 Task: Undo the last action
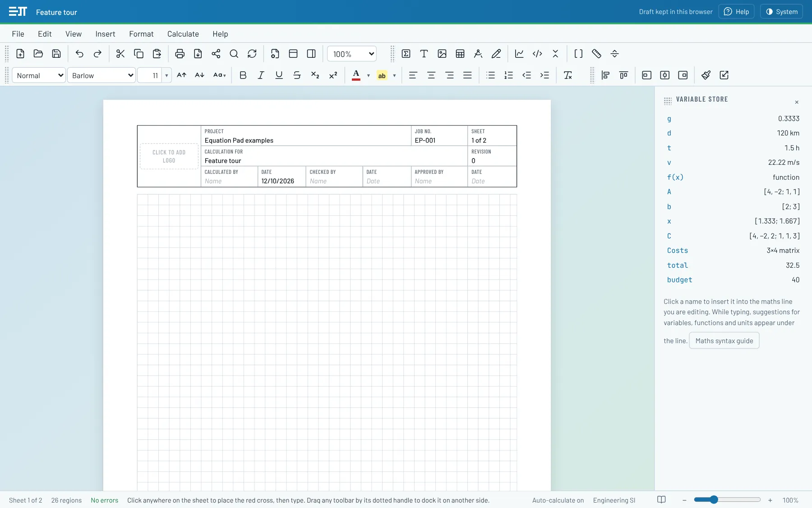pyautogui.click(x=79, y=54)
